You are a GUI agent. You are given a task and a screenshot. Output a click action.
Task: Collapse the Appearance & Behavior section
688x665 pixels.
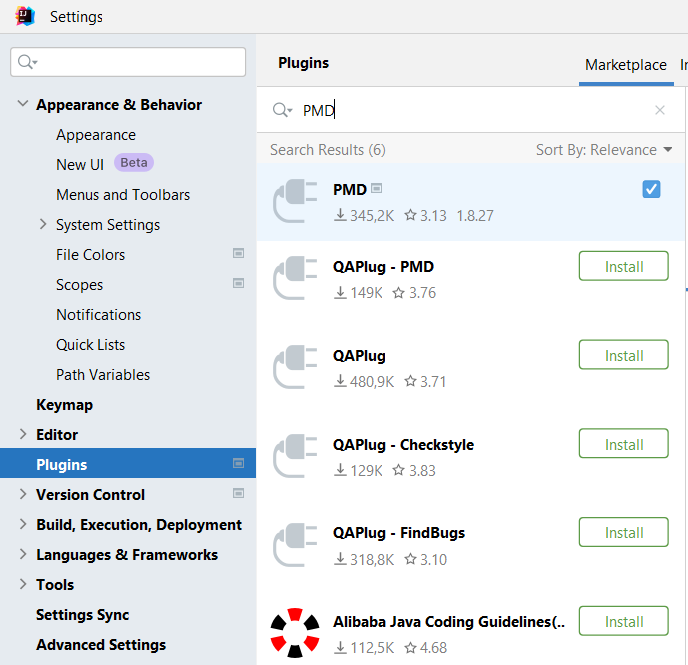coord(22,104)
